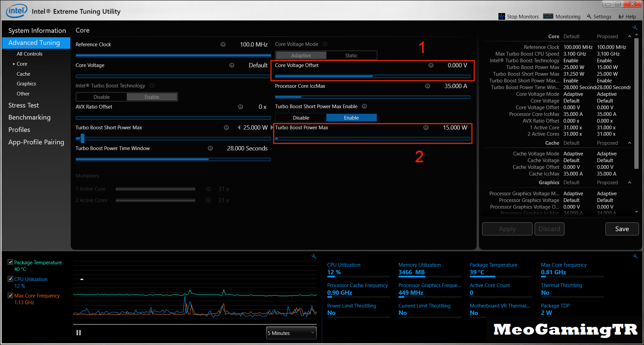The image size is (644, 345).
Task: Click the proposed panel vertical scrollbar
Action: pyautogui.click(x=637, y=103)
